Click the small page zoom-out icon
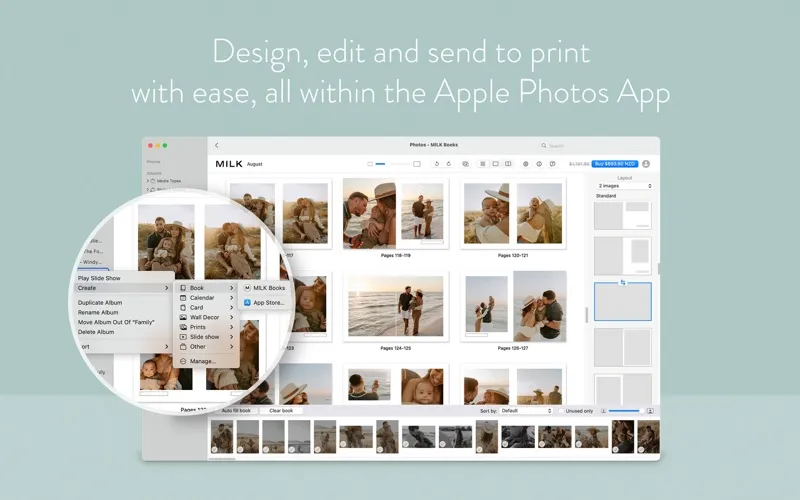This screenshot has height=500, width=800. (x=370, y=164)
